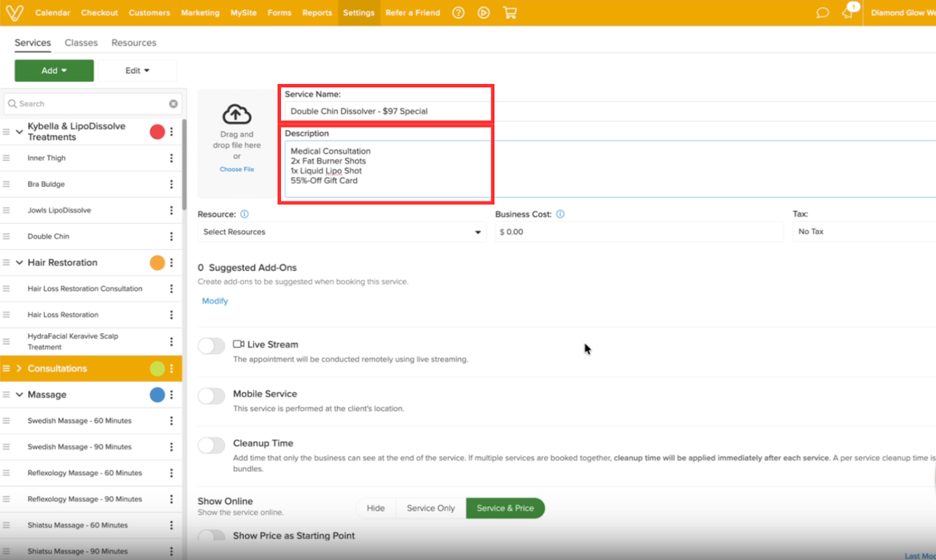Click the blue Massage color swatch
The image size is (936, 560).
click(x=157, y=395)
